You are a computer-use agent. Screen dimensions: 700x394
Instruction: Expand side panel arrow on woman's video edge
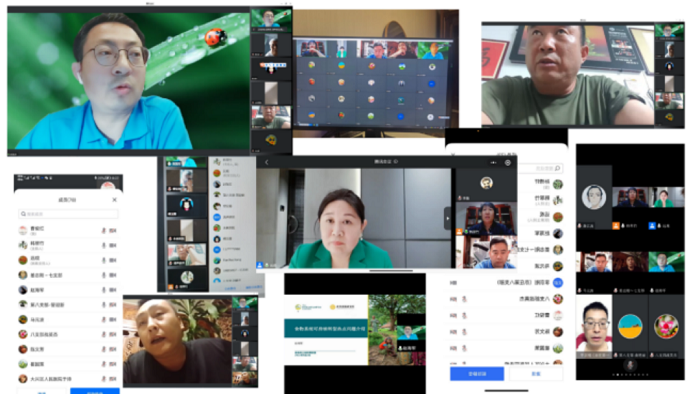click(447, 219)
